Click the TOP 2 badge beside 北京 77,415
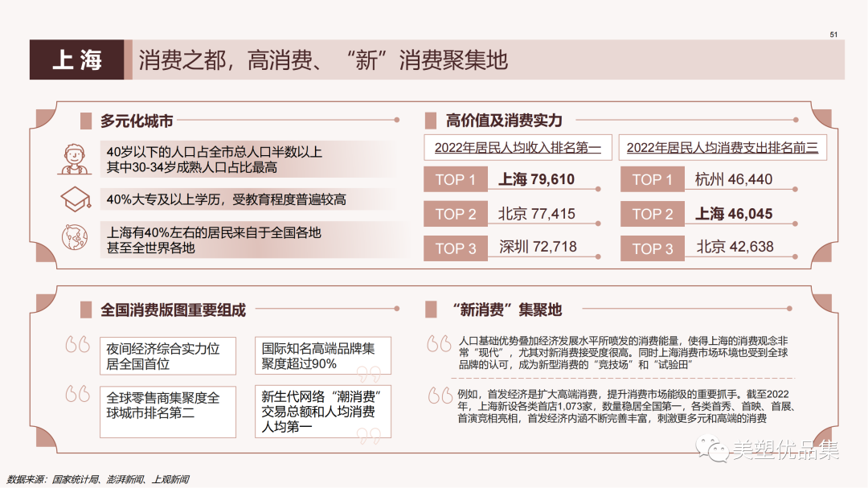868x488 pixels. (456, 214)
